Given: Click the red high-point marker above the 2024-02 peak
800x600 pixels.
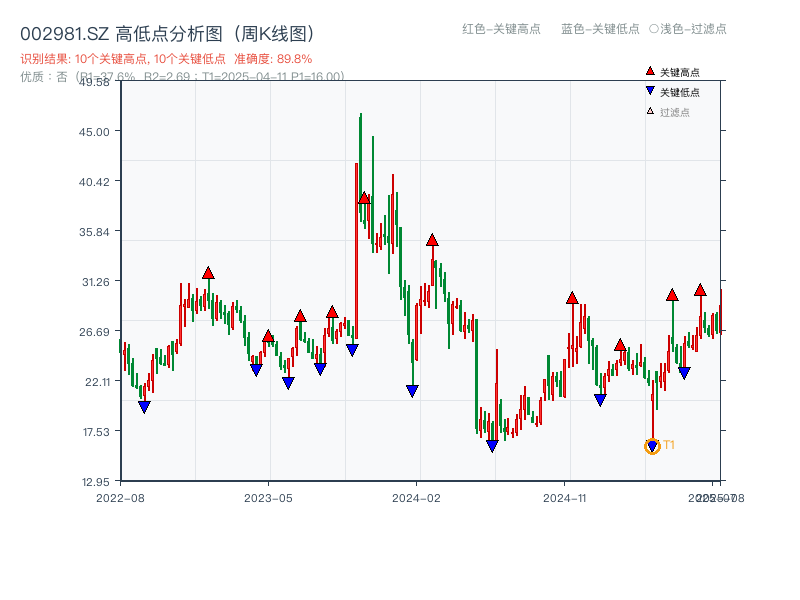Looking at the screenshot, I should coord(431,239).
